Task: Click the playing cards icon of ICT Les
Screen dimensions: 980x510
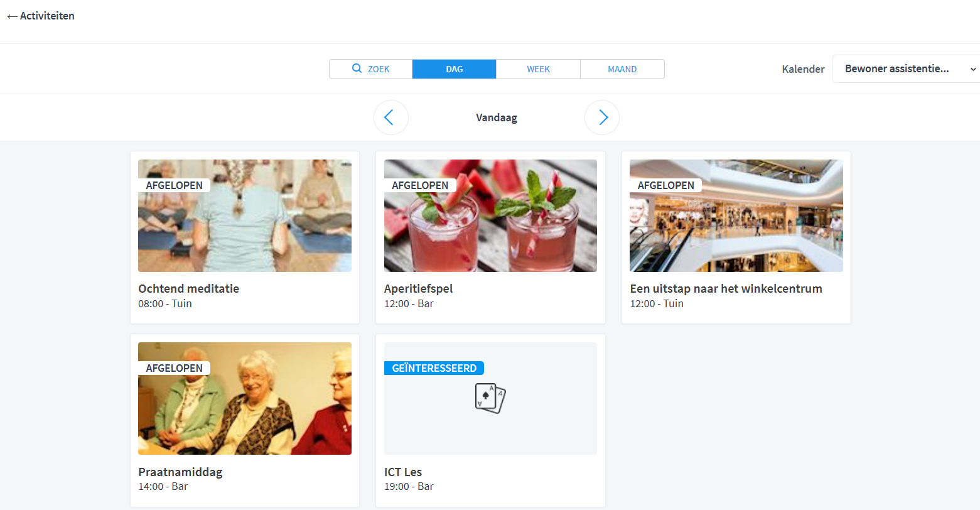Action: [x=490, y=398]
